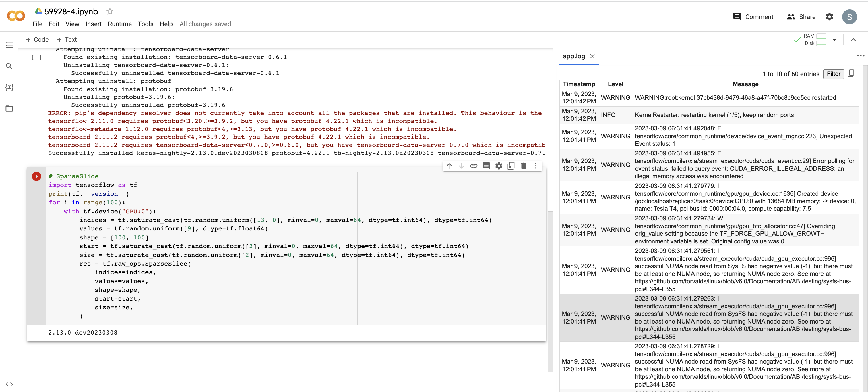Copy the displayed log entries
This screenshot has height=392, width=868.
[x=851, y=74]
